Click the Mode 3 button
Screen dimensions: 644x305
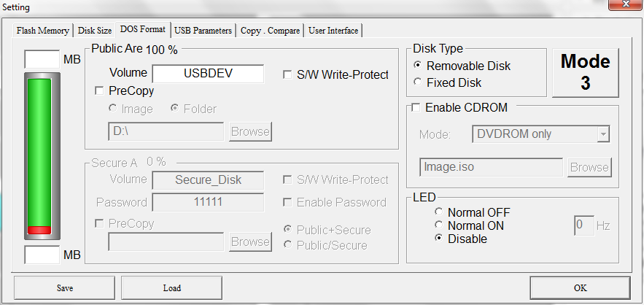[x=585, y=72]
